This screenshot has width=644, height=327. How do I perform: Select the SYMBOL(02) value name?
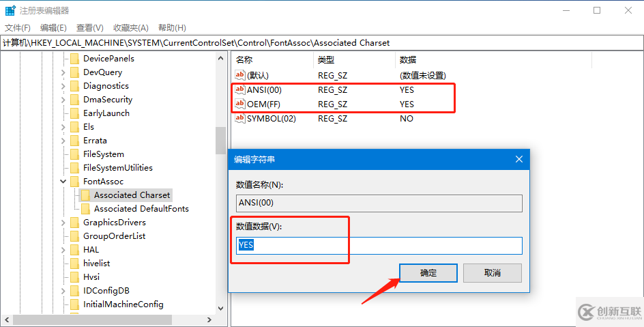point(272,118)
